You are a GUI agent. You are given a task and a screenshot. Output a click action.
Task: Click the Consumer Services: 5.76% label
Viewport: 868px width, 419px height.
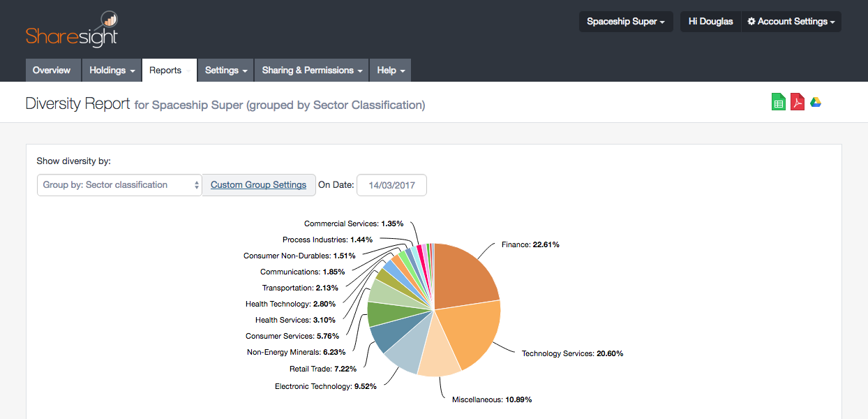[292, 337]
